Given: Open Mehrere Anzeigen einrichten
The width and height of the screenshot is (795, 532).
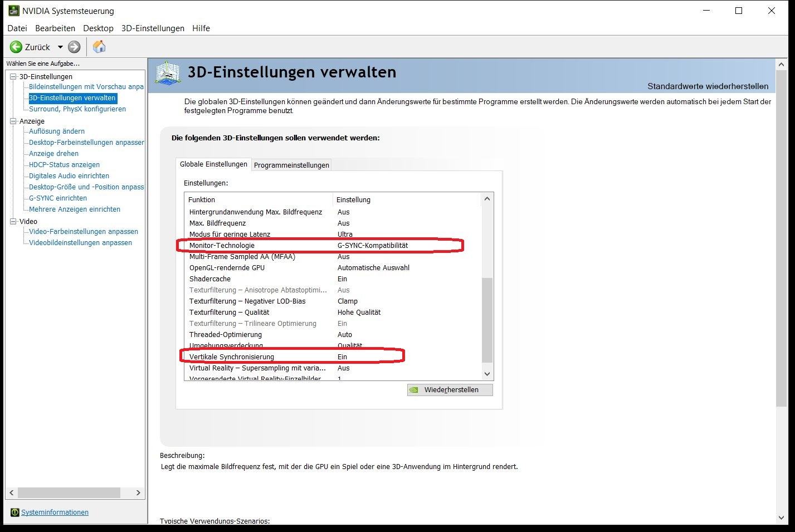Looking at the screenshot, I should click(75, 209).
